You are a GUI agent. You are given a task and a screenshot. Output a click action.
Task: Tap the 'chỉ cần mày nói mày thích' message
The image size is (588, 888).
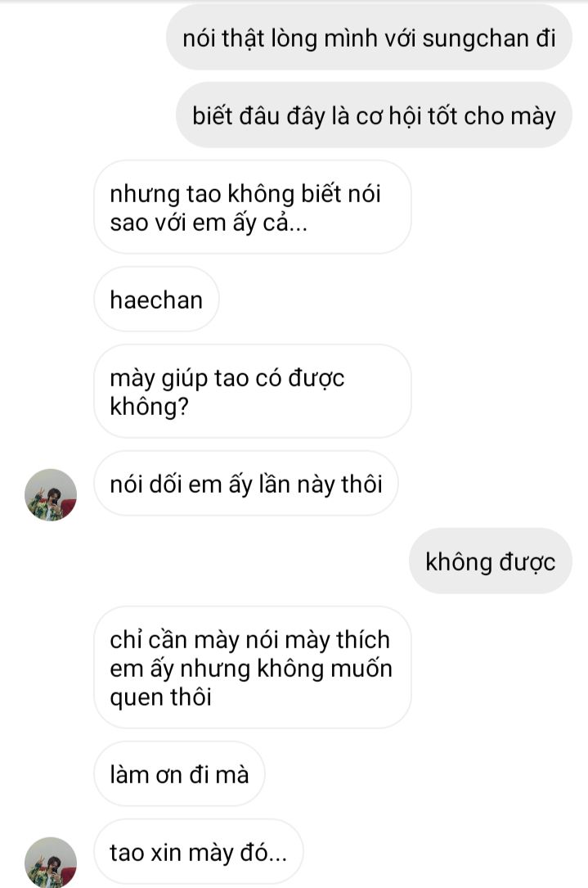click(x=253, y=668)
